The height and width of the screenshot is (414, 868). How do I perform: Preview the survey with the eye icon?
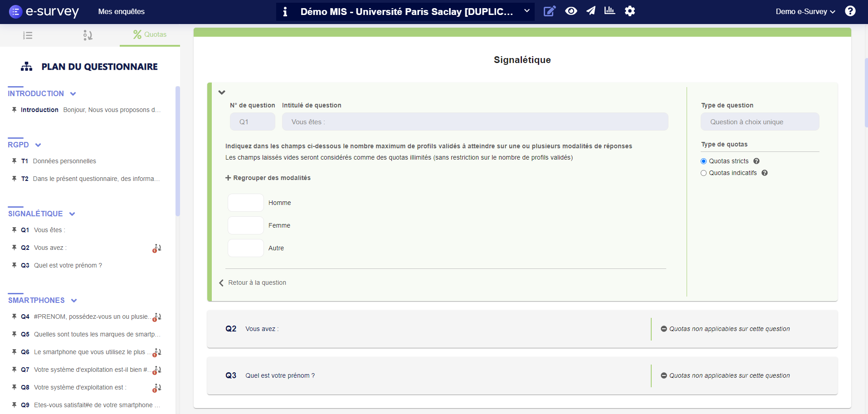coord(571,11)
